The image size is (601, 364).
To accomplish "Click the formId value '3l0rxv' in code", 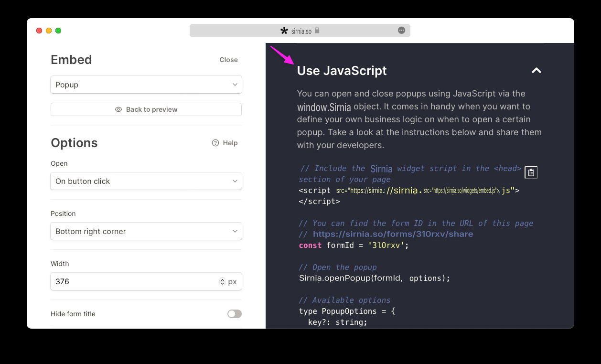I will coord(386,246).
